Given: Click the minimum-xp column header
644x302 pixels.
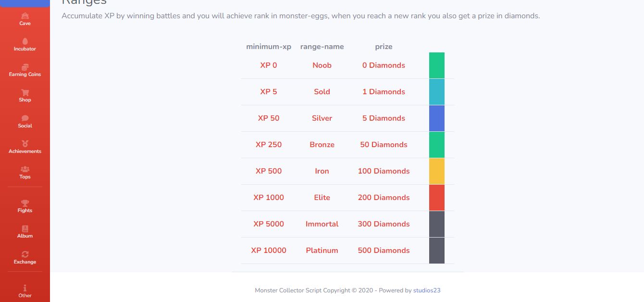Looking at the screenshot, I should click(269, 47).
